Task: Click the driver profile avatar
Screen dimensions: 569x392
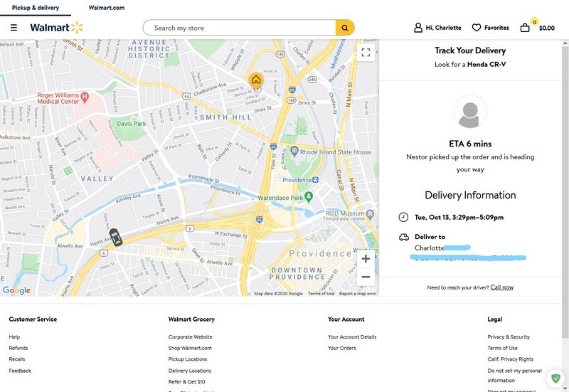Action: (x=470, y=112)
